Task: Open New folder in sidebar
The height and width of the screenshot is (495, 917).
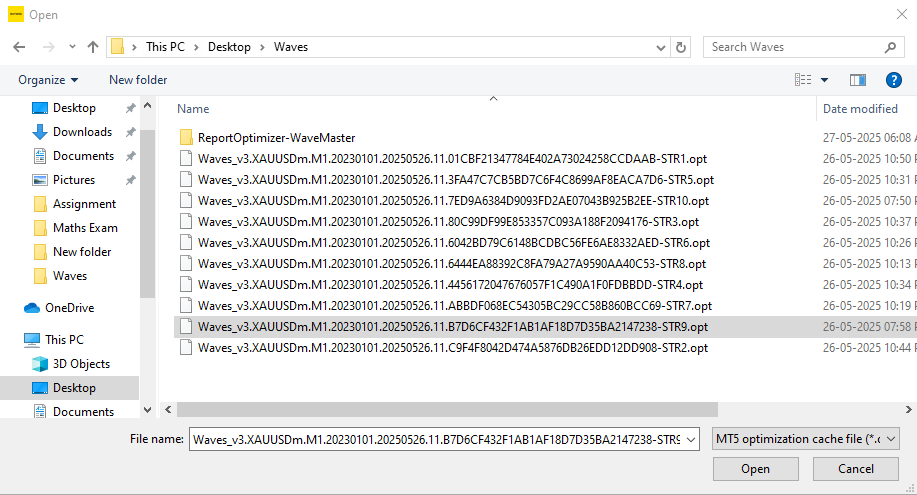Action: (82, 252)
